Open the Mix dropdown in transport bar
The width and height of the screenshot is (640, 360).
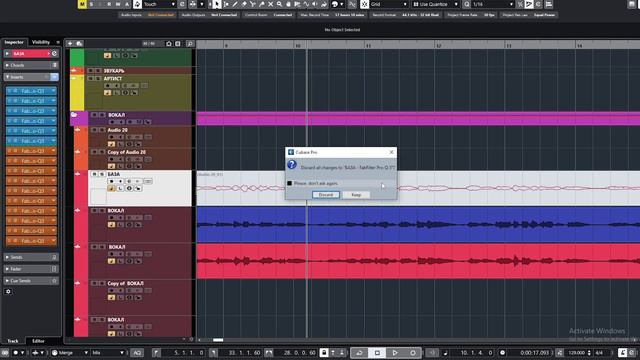point(108,353)
